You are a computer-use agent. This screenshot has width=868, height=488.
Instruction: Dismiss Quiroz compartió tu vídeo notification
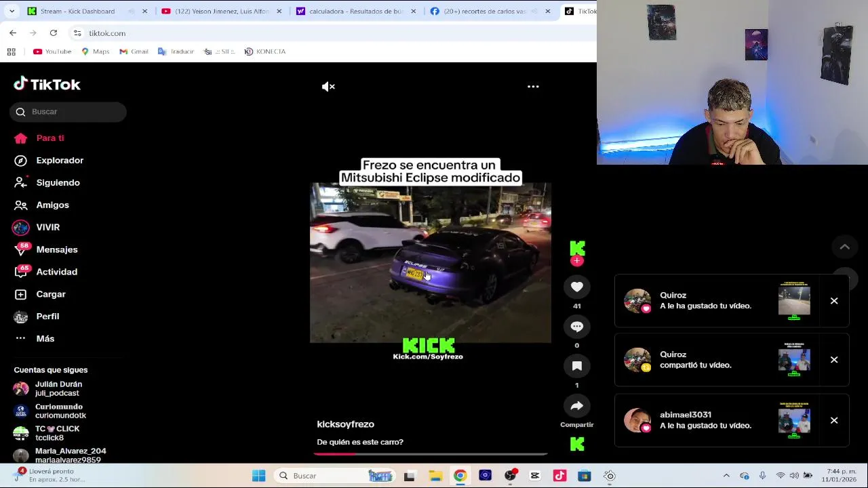(834, 360)
